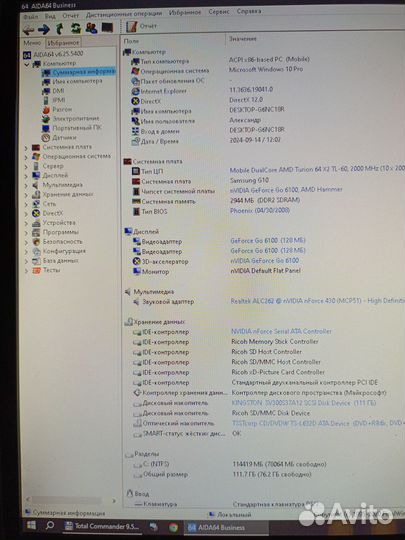405x540 pixels.
Task: Click the Windows Start button
Action: [31, 525]
